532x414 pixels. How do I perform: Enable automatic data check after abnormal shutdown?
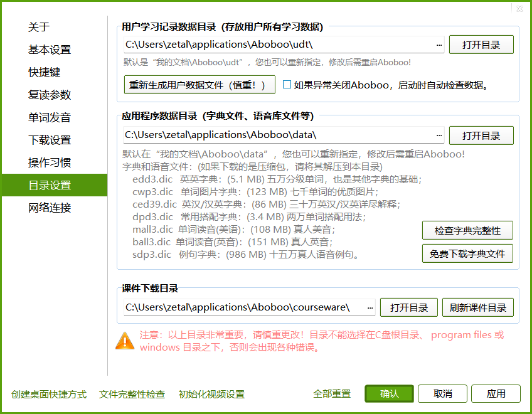[286, 84]
